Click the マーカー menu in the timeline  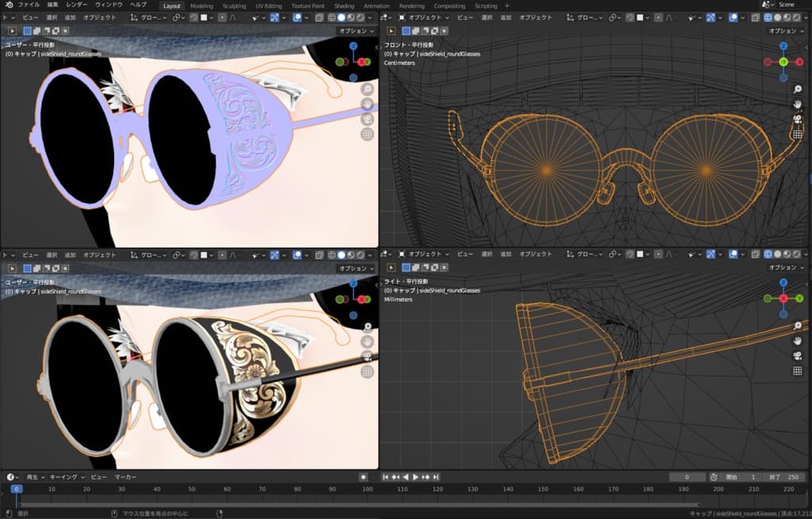pos(125,477)
